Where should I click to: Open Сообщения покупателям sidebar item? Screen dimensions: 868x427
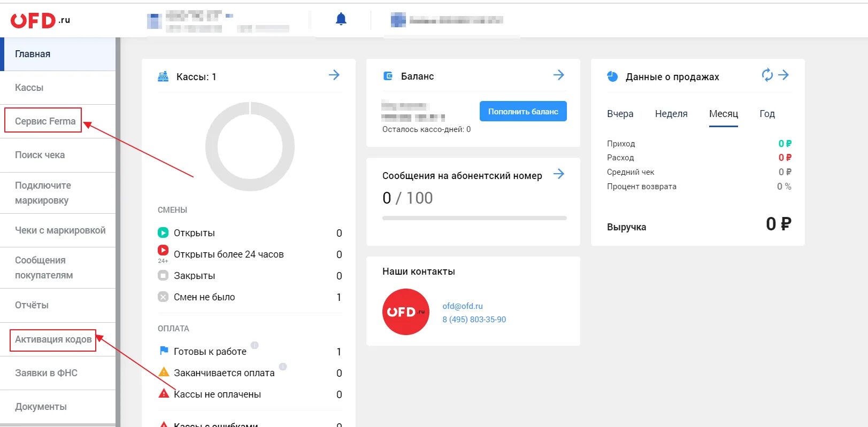[x=58, y=268]
